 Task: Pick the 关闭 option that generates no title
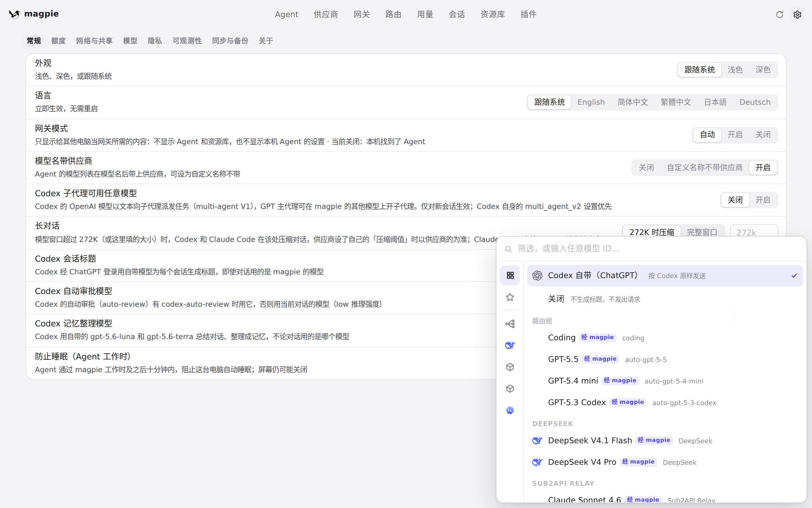pyautogui.click(x=665, y=299)
